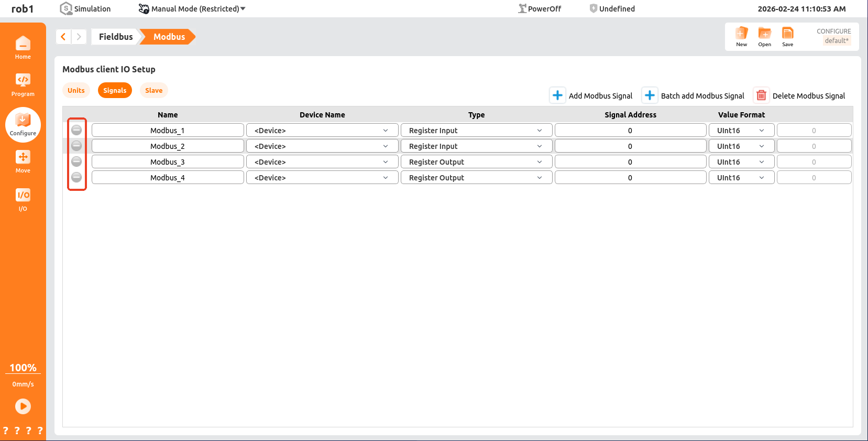Switch to the Units tab
The height and width of the screenshot is (441, 868).
[x=76, y=90]
